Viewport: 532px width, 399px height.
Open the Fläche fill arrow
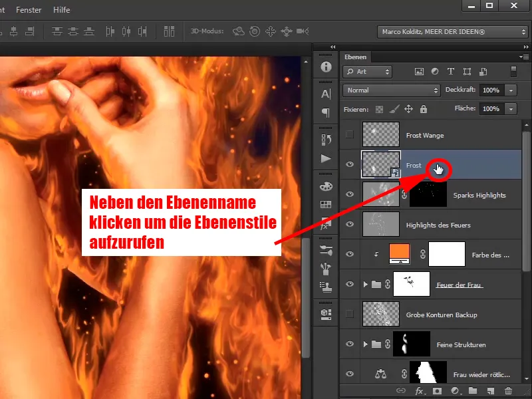point(511,109)
